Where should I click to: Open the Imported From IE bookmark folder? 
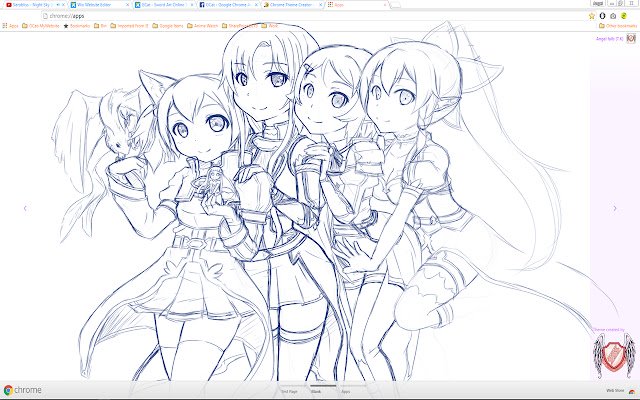130,26
